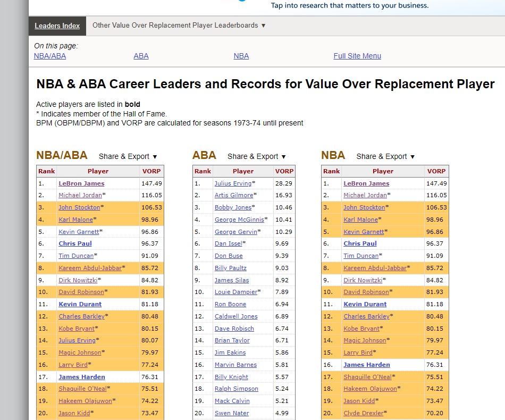The height and width of the screenshot is (420, 505).
Task: Open Marvin Barnes player page
Action: 235,365
